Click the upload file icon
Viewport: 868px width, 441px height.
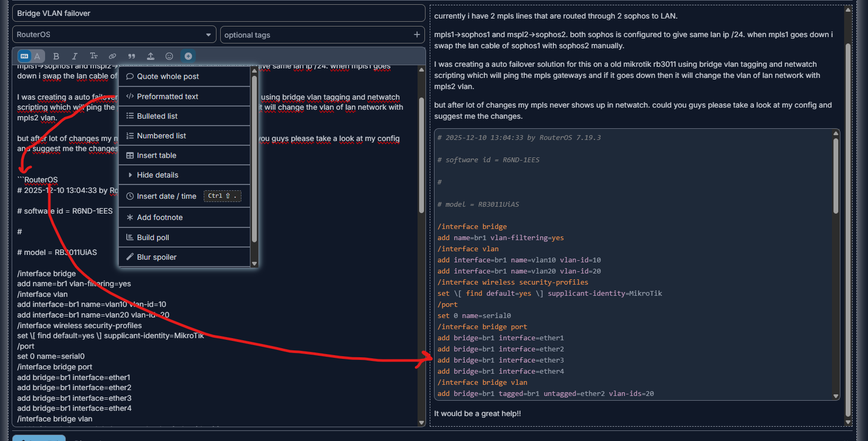click(x=151, y=56)
